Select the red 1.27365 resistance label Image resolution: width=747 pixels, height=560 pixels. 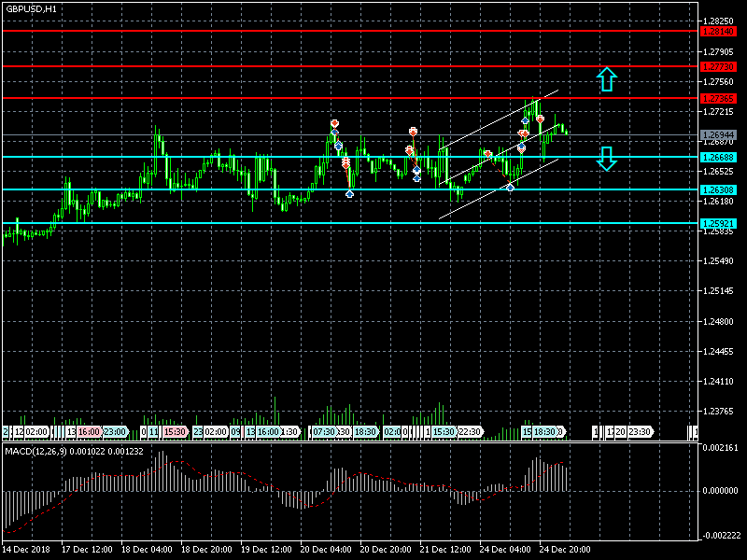point(717,98)
